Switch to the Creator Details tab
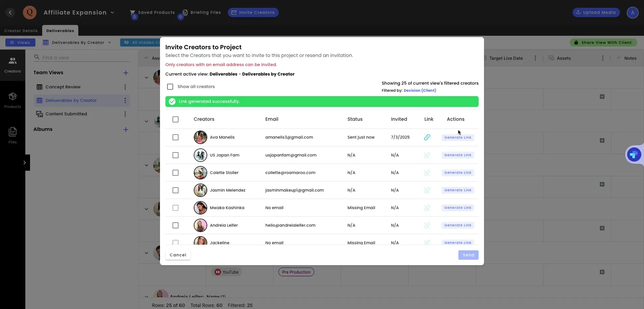The image size is (644, 309). tap(21, 30)
